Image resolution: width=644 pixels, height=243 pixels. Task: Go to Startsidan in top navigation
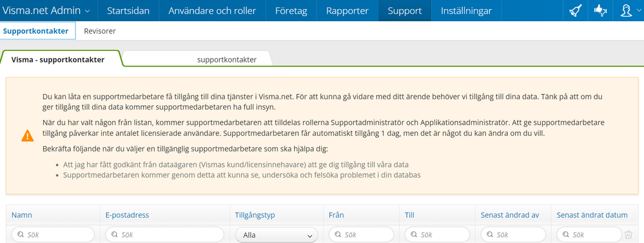tap(128, 11)
